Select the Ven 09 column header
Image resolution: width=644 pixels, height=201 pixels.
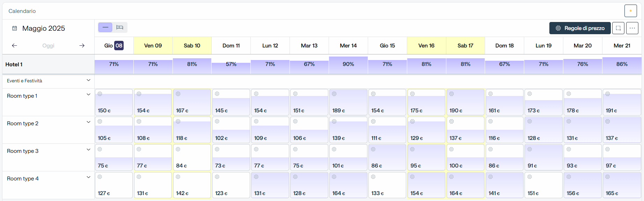(153, 45)
